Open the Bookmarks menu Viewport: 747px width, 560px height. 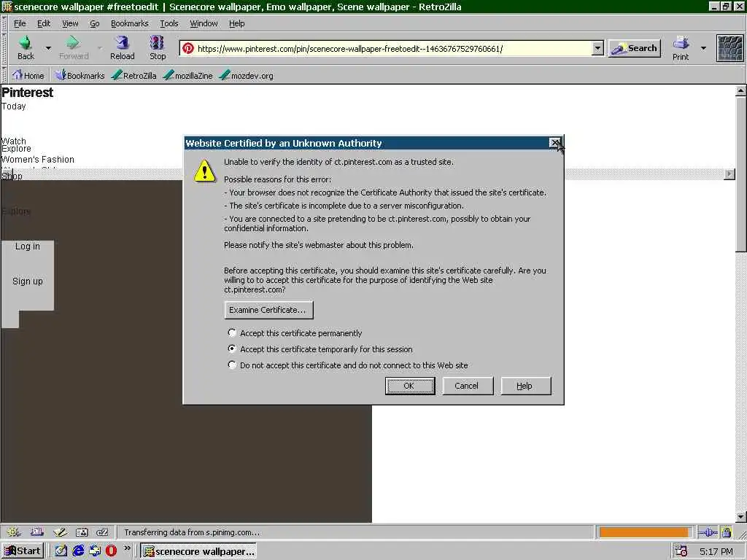pyautogui.click(x=129, y=23)
